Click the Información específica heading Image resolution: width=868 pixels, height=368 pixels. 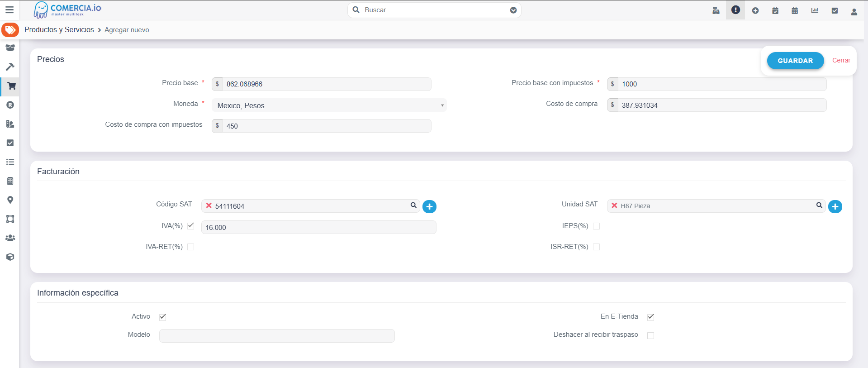coord(78,293)
